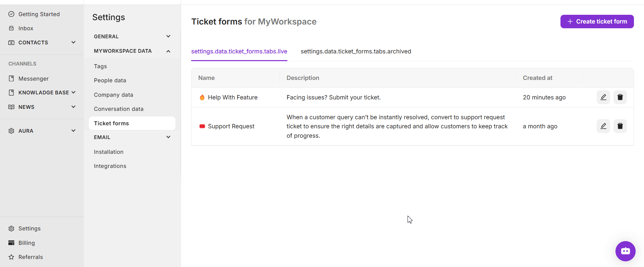Image resolution: width=644 pixels, height=267 pixels.
Task: Switch to the ticket_forms.tabs.live tab
Action: pos(239,51)
